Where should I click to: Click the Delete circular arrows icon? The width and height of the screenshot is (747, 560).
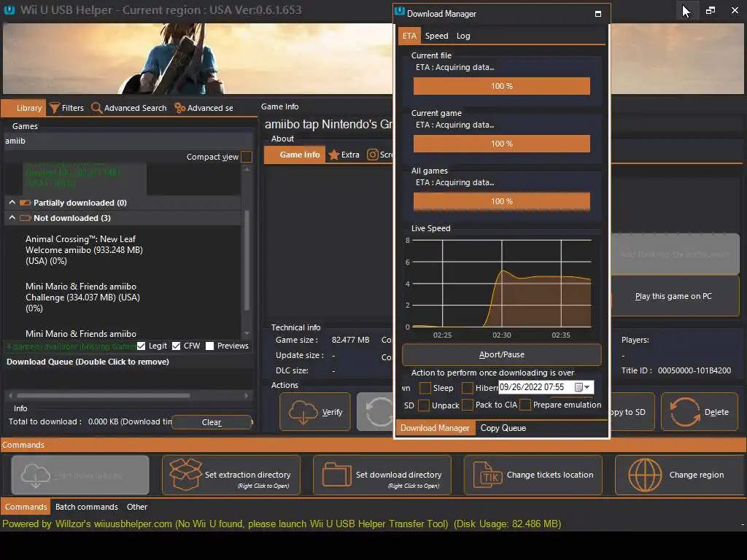685,412
